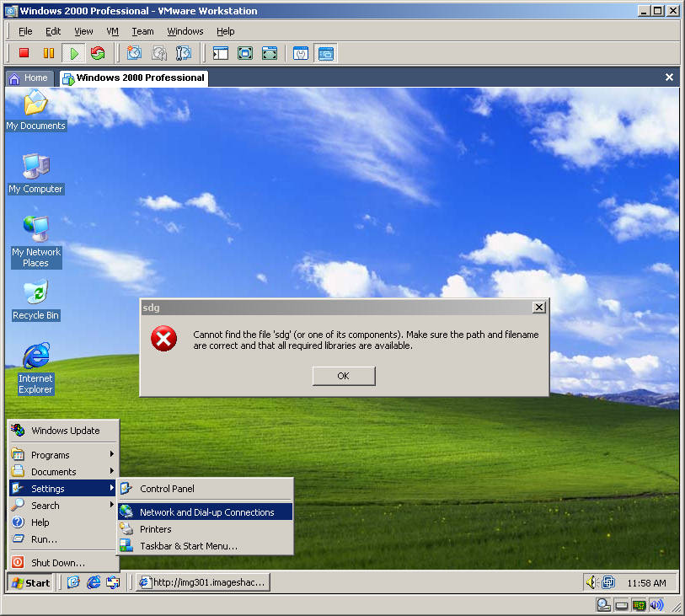Click the Start button
This screenshot has width=685, height=616.
point(30,583)
